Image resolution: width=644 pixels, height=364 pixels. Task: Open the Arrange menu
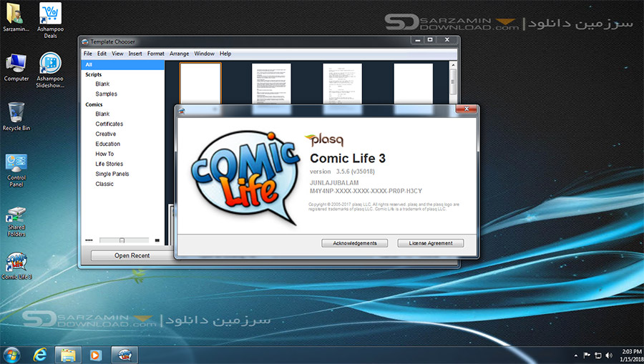[x=179, y=54]
